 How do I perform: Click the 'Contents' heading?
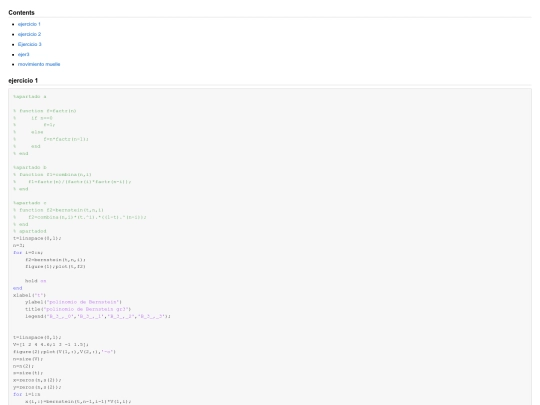[21, 13]
